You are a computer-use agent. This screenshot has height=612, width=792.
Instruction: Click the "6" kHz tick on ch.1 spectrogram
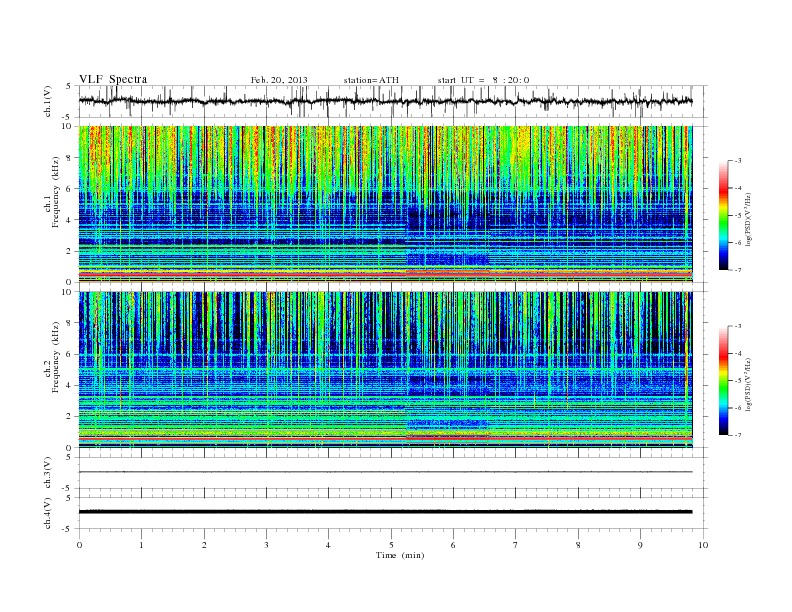pos(69,189)
